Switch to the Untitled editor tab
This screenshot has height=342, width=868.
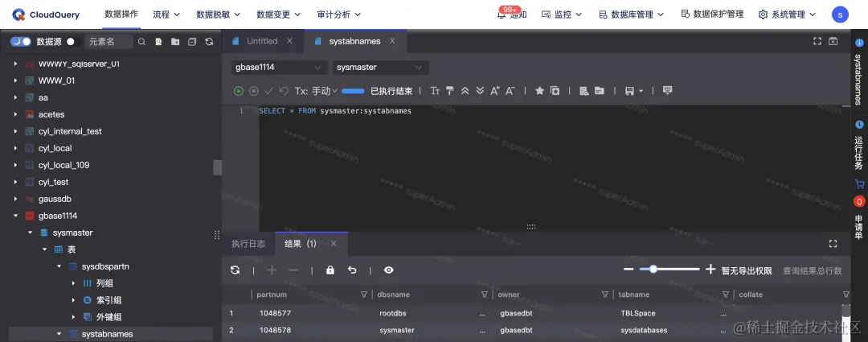(x=262, y=41)
